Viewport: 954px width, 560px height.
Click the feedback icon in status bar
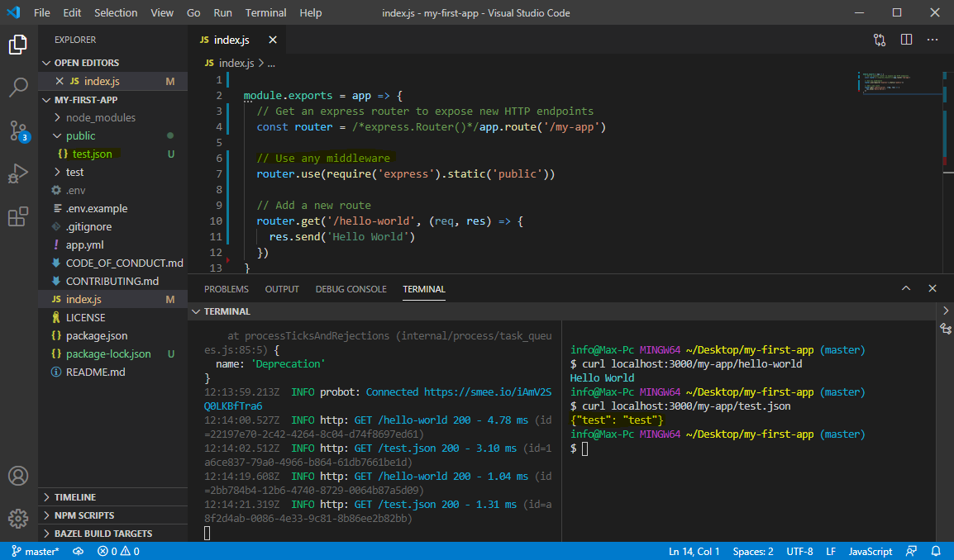911,552
